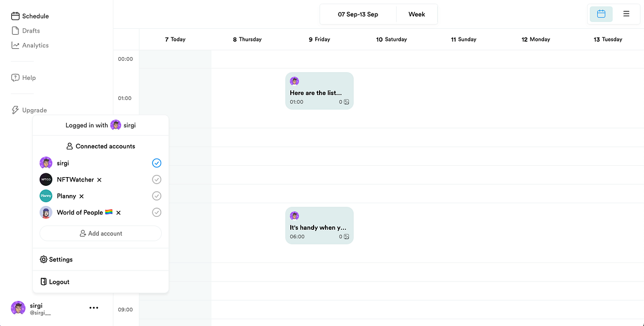Select the '9 Friday' column header
Image resolution: width=644 pixels, height=326 pixels.
click(320, 40)
